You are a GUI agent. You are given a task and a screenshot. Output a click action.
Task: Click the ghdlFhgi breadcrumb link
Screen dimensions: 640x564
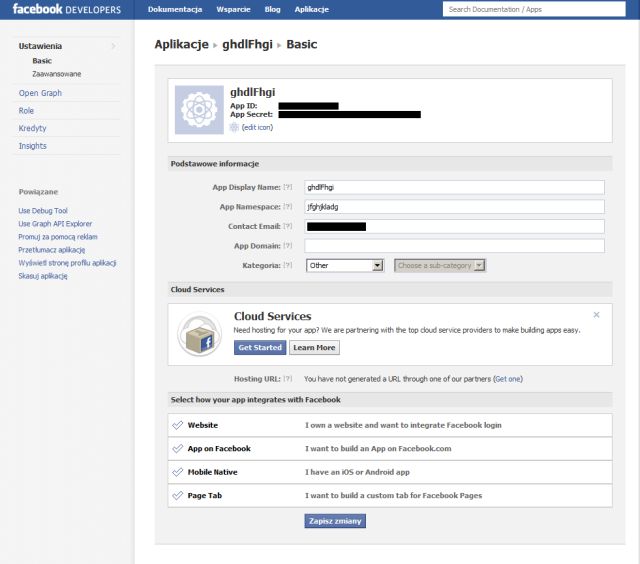click(x=247, y=44)
